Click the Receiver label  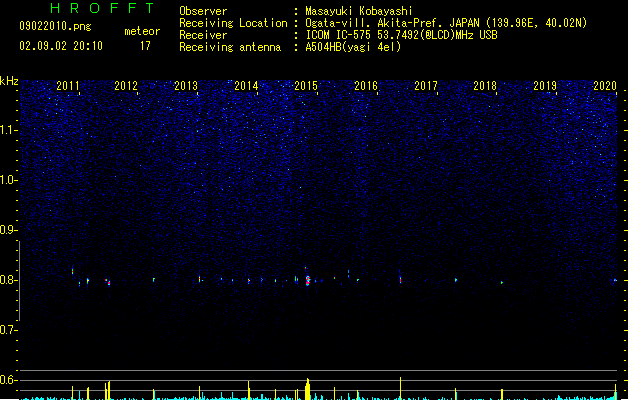(203, 35)
